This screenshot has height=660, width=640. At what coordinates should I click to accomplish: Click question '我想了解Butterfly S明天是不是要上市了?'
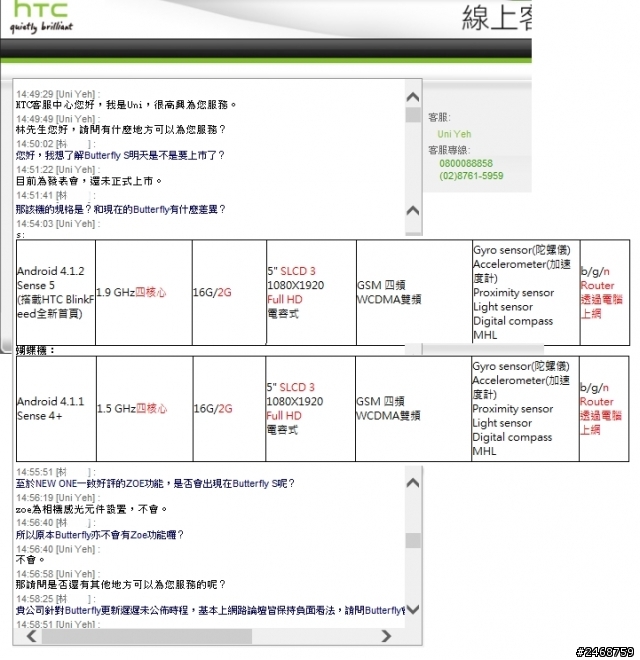pos(120,155)
